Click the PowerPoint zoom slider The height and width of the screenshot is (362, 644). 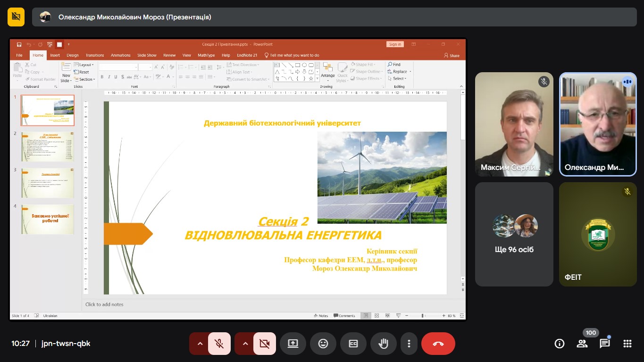(423, 316)
